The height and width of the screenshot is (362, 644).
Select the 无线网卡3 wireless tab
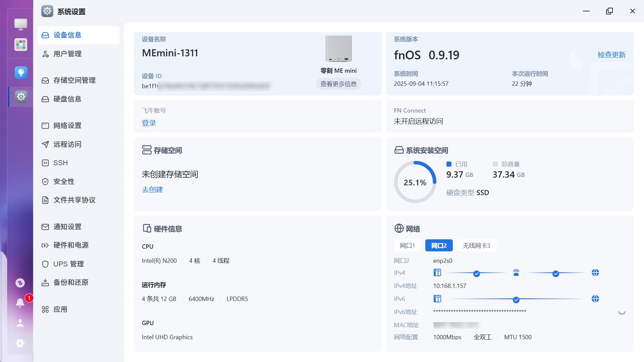click(x=476, y=246)
